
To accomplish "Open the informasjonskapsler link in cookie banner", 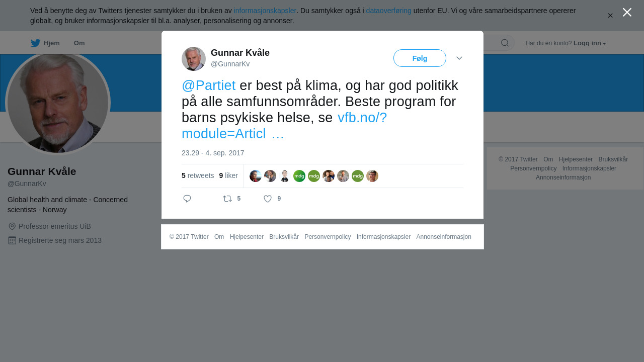I will pos(265,11).
